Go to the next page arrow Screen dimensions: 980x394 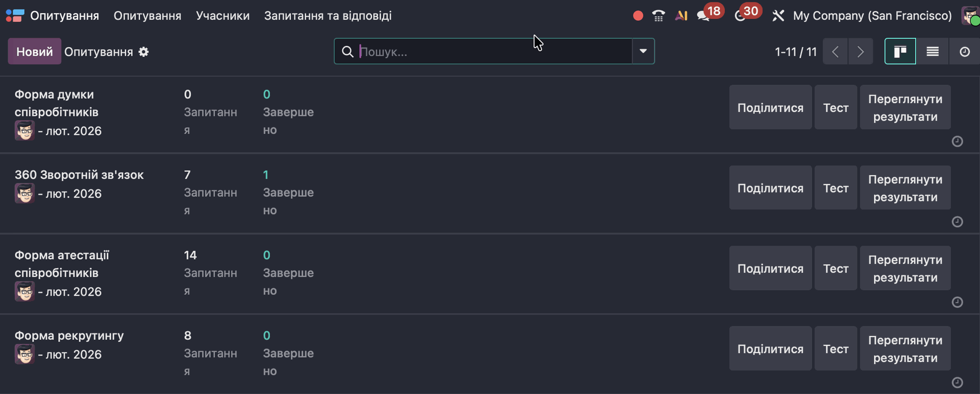tap(860, 52)
